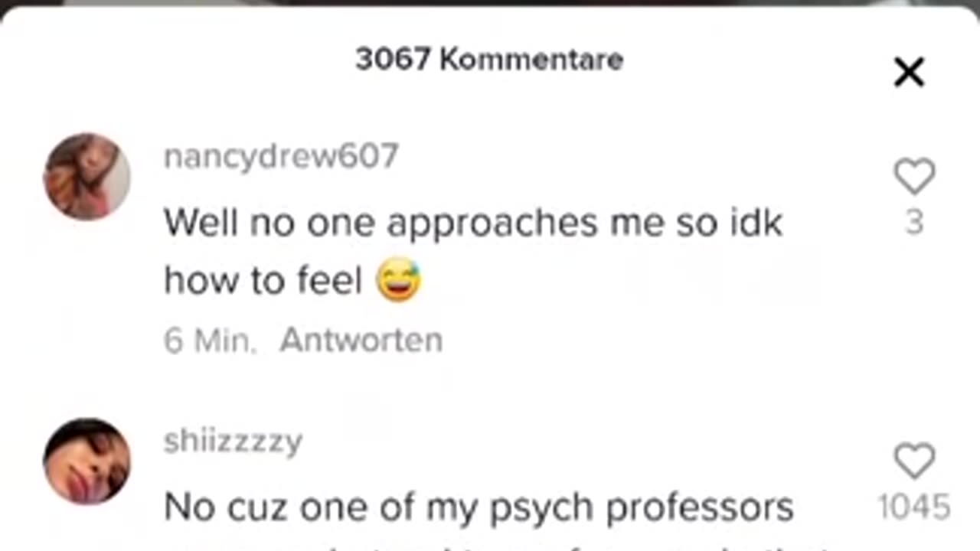
Task: Open shiizzzzy's profile picture
Action: pyautogui.click(x=87, y=461)
